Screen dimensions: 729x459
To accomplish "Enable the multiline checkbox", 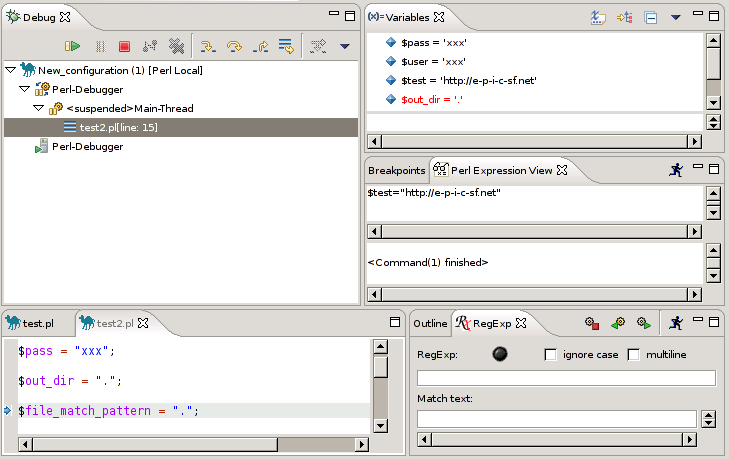I will point(633,355).
